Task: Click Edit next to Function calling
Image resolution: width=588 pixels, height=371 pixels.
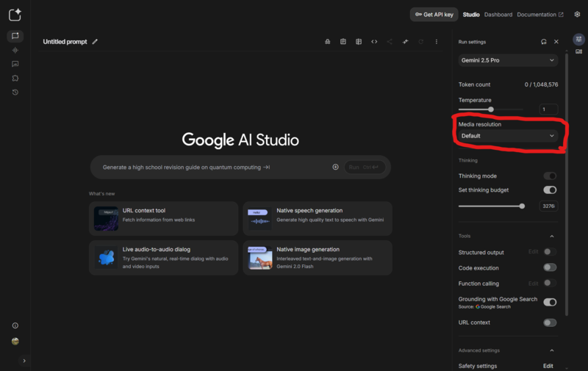Action: (534, 284)
